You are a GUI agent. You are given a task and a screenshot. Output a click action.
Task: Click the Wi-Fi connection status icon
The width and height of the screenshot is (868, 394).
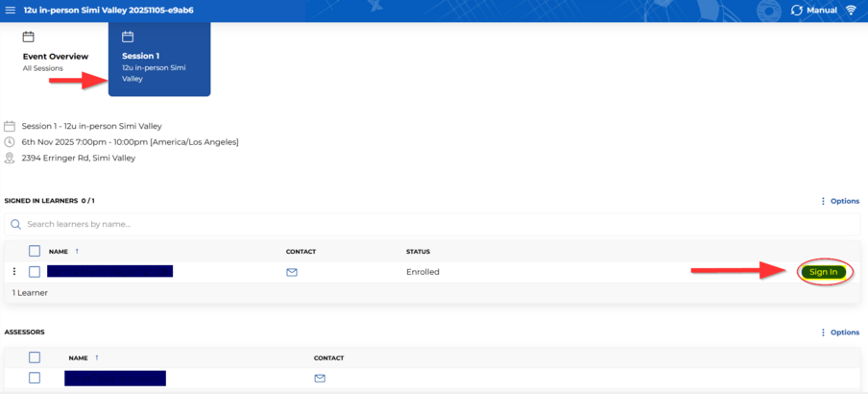[851, 10]
